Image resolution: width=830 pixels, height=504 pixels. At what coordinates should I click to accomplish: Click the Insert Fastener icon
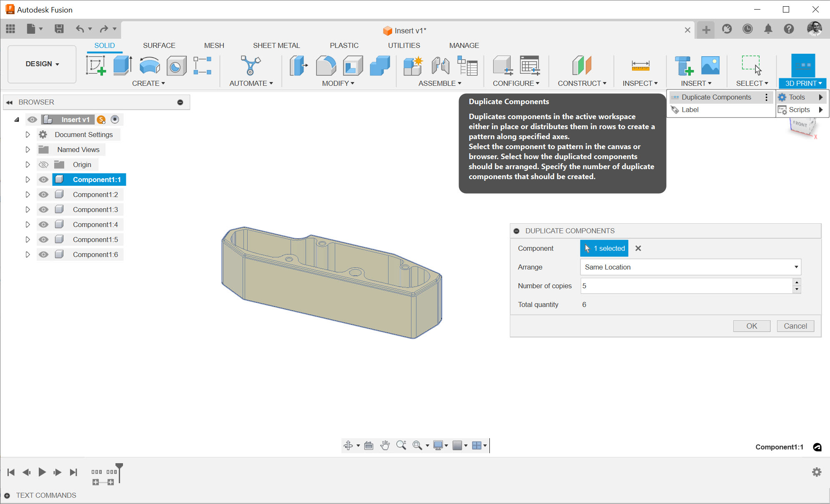(x=684, y=66)
